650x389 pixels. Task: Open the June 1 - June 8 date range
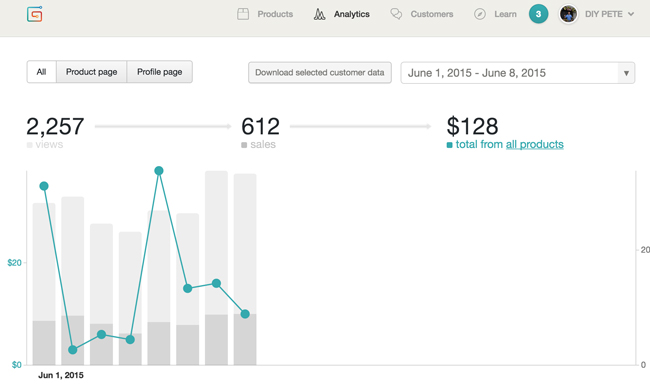[x=517, y=73]
